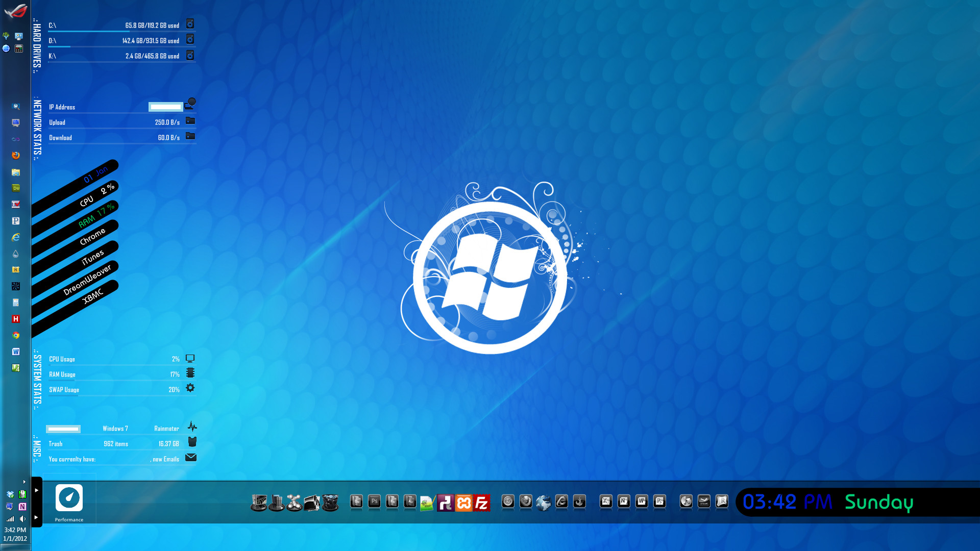This screenshot has height=551, width=980.
Task: Launch Steam from the dock
Action: 704,502
